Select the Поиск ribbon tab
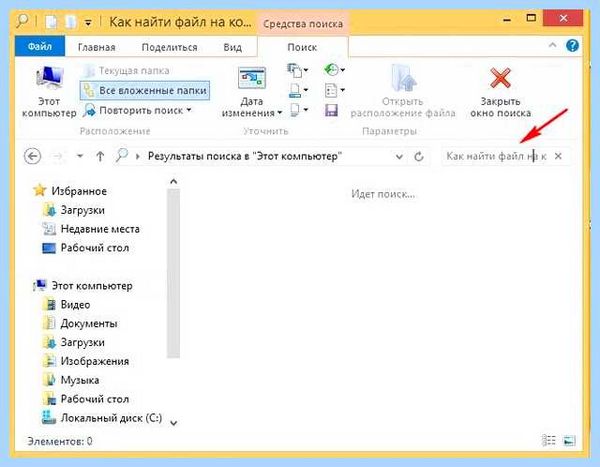Screen dimensions: 600x467 (302, 47)
